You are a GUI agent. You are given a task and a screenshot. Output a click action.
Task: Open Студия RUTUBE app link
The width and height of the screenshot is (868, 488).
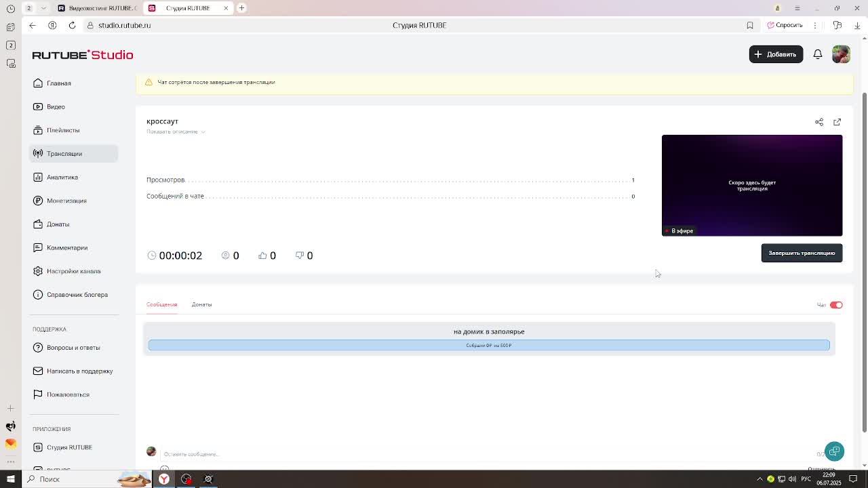pyautogui.click(x=73, y=447)
